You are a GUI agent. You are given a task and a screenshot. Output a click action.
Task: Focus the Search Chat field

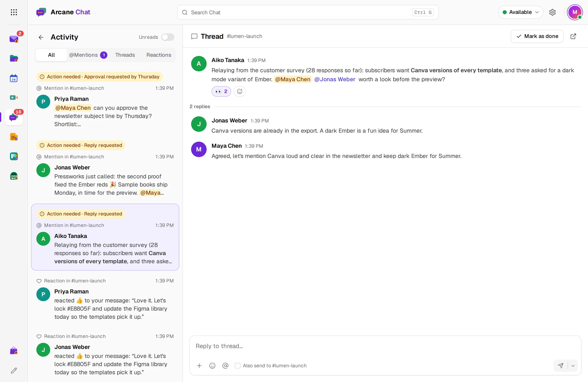[x=308, y=12]
